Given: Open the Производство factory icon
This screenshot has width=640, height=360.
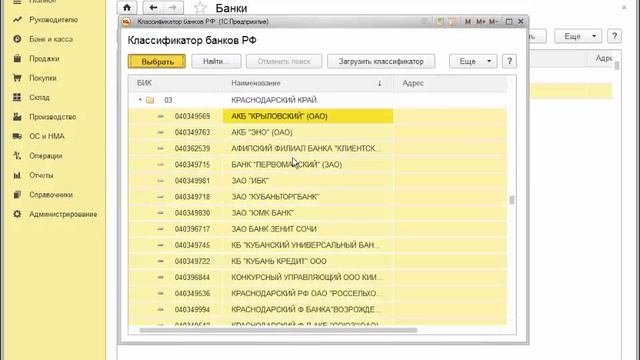Looking at the screenshot, I should [x=17, y=117].
